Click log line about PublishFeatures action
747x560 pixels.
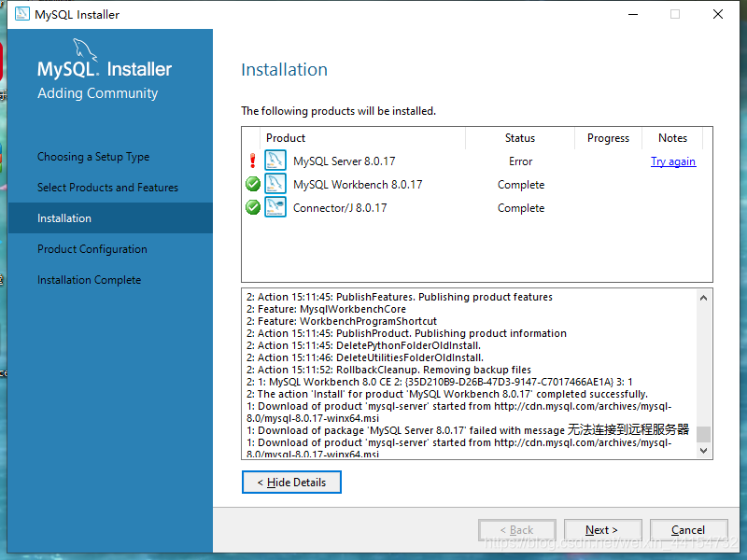coord(400,297)
